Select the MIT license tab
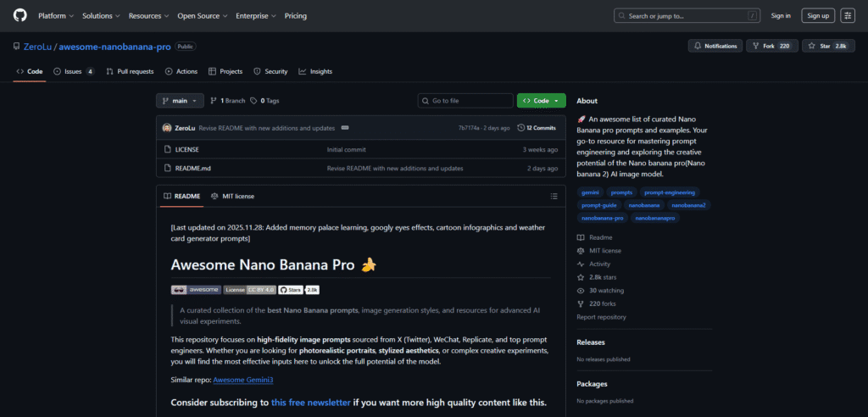This screenshot has height=417, width=868. [x=232, y=196]
